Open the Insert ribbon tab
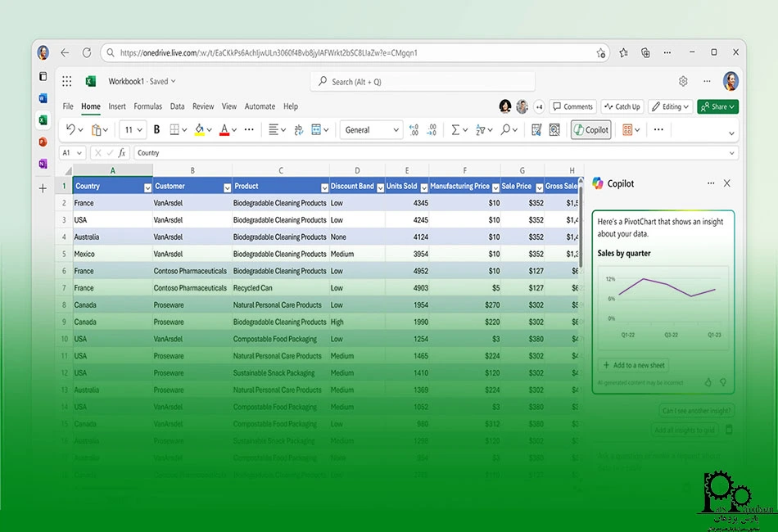Screen dimensions: 778x532 pos(117,106)
